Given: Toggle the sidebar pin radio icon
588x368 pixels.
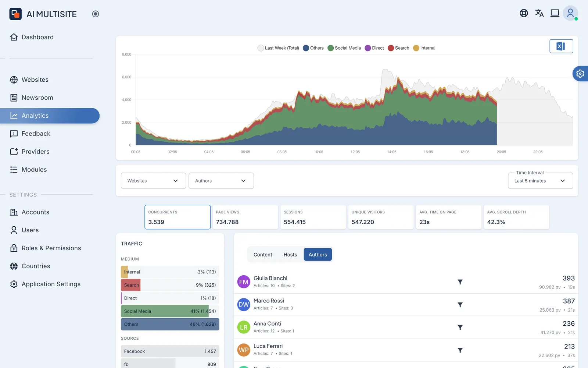Looking at the screenshot, I should [x=96, y=14].
